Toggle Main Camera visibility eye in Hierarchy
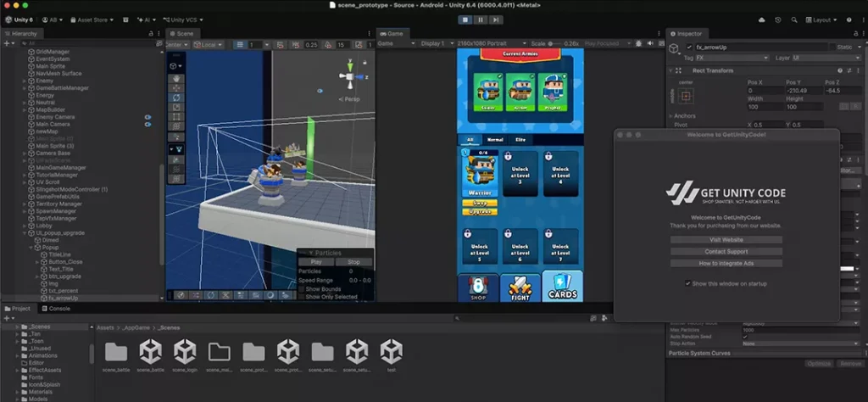This screenshot has height=402, width=868. (x=147, y=125)
